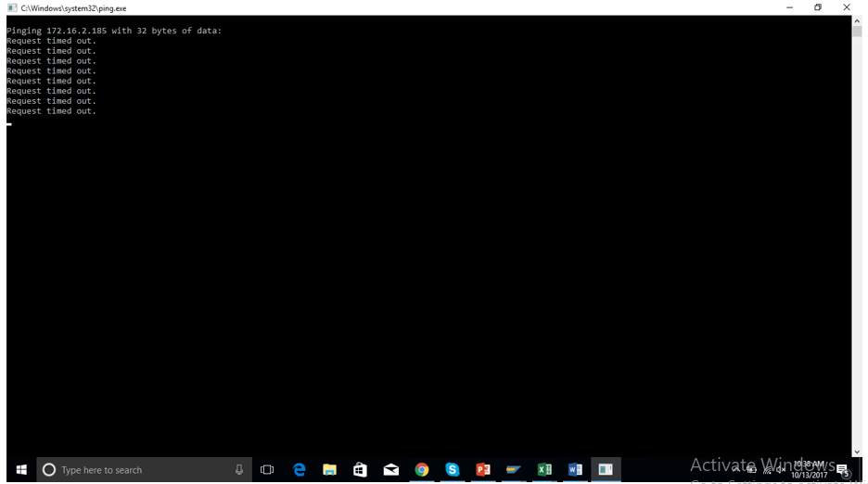Open File Explorer from the taskbar

(x=329, y=469)
